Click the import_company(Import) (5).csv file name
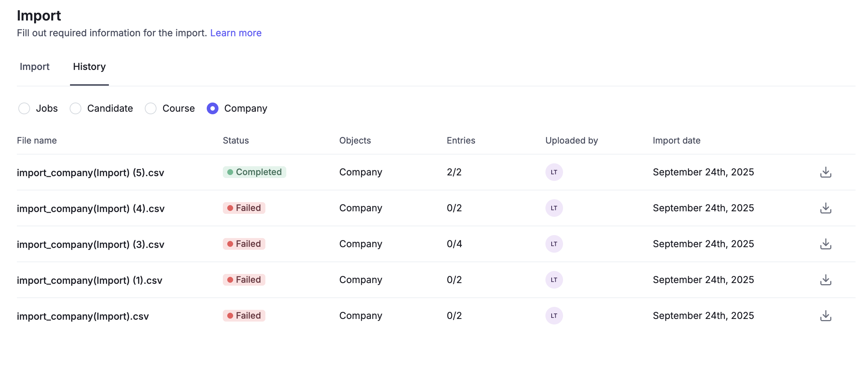The width and height of the screenshot is (868, 375). pos(91,172)
